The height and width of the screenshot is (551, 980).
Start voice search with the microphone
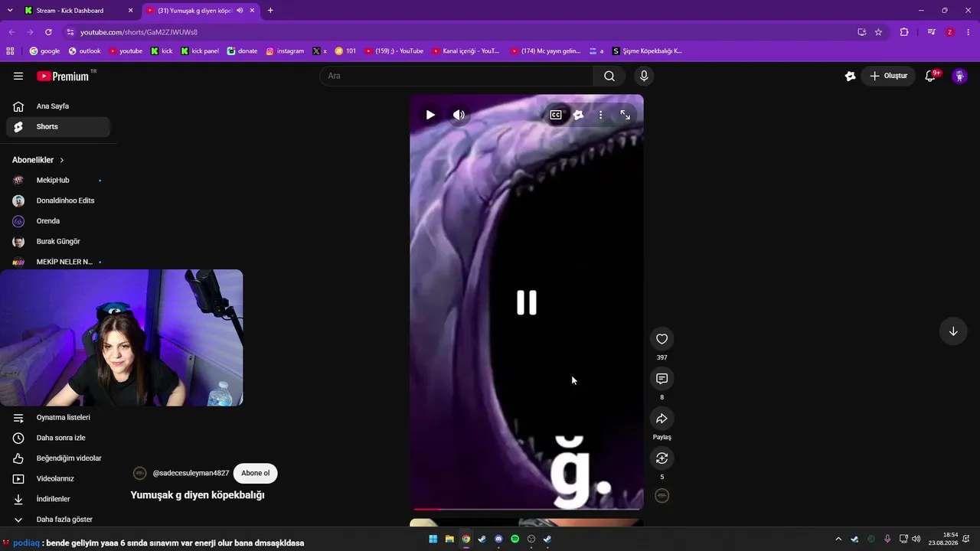pyautogui.click(x=644, y=76)
